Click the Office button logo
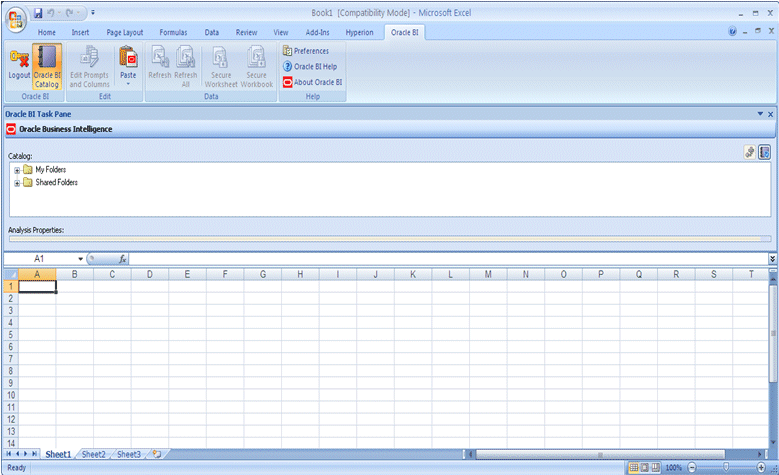This screenshot has height=475, width=779. 15,19
